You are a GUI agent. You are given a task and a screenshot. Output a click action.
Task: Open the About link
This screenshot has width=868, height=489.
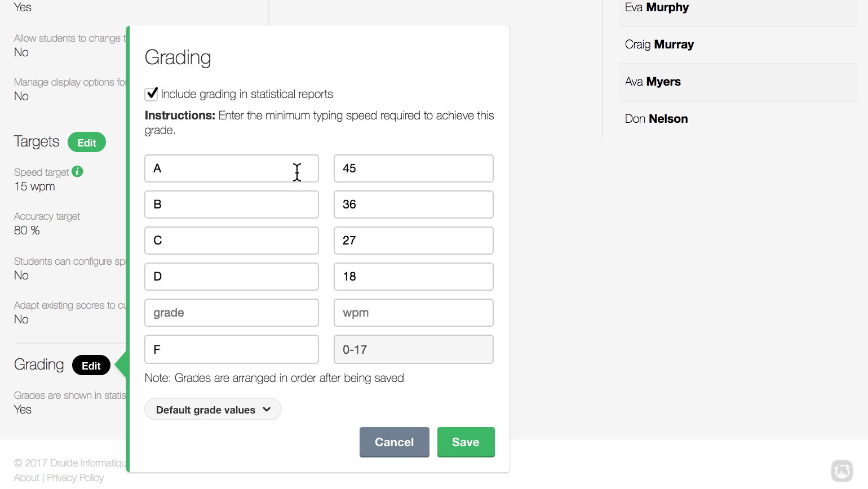pos(26,477)
